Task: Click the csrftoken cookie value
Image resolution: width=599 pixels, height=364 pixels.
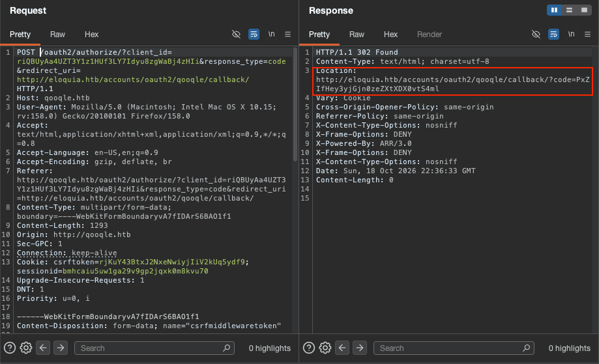Action: coord(172,262)
